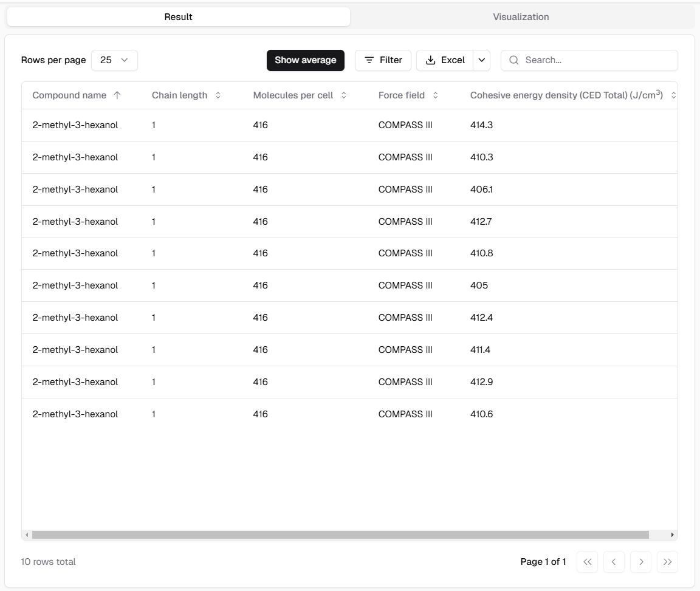The height and width of the screenshot is (591, 700).
Task: Switch to Visualization tab
Action: tap(521, 17)
